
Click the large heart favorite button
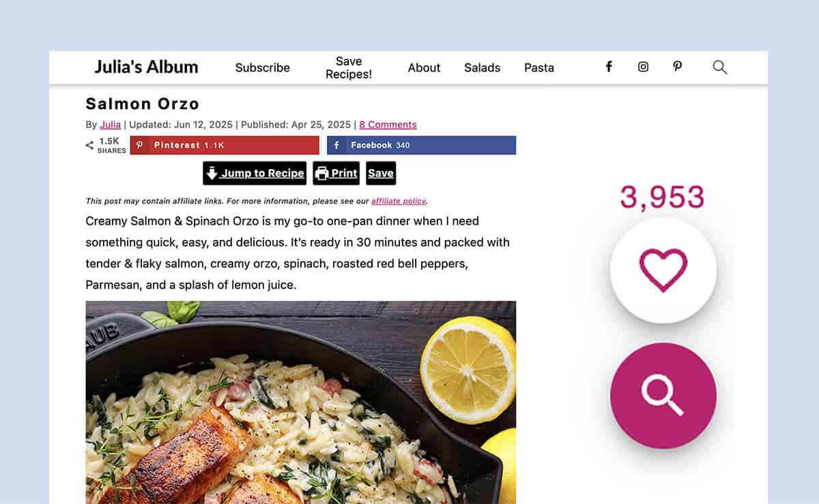(x=663, y=270)
